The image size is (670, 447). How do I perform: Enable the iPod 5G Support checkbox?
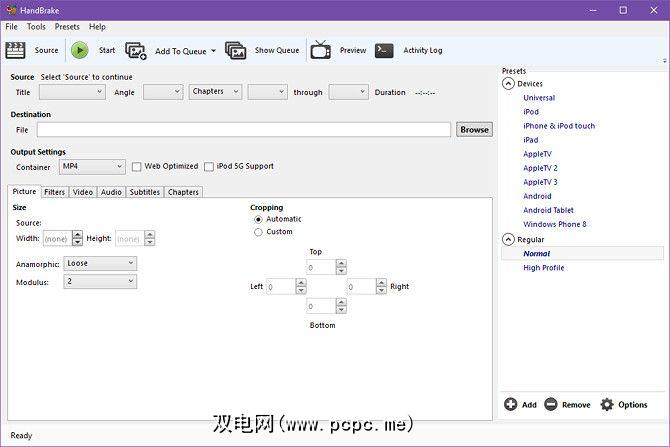point(209,167)
